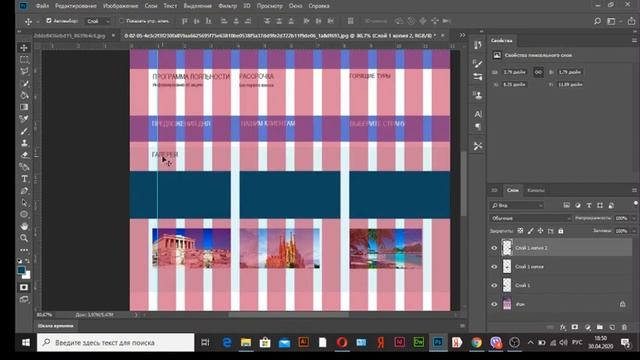640x360 pixels.
Task: Open Character panel icon in dock
Action: (x=478, y=114)
